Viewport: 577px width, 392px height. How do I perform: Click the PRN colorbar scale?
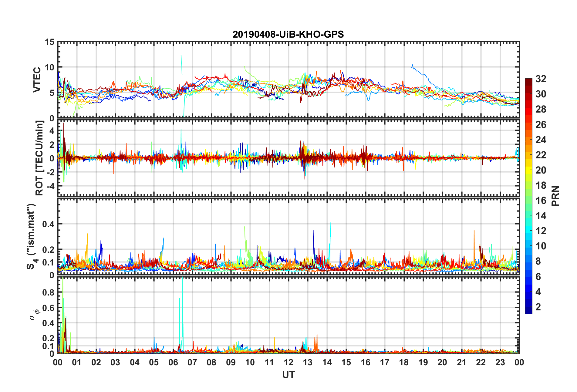[x=529, y=196]
